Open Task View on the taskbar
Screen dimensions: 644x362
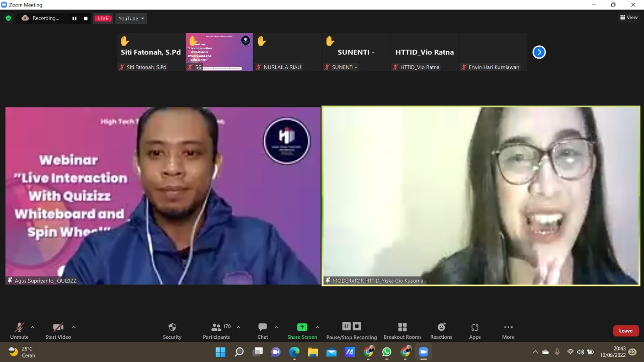258,352
